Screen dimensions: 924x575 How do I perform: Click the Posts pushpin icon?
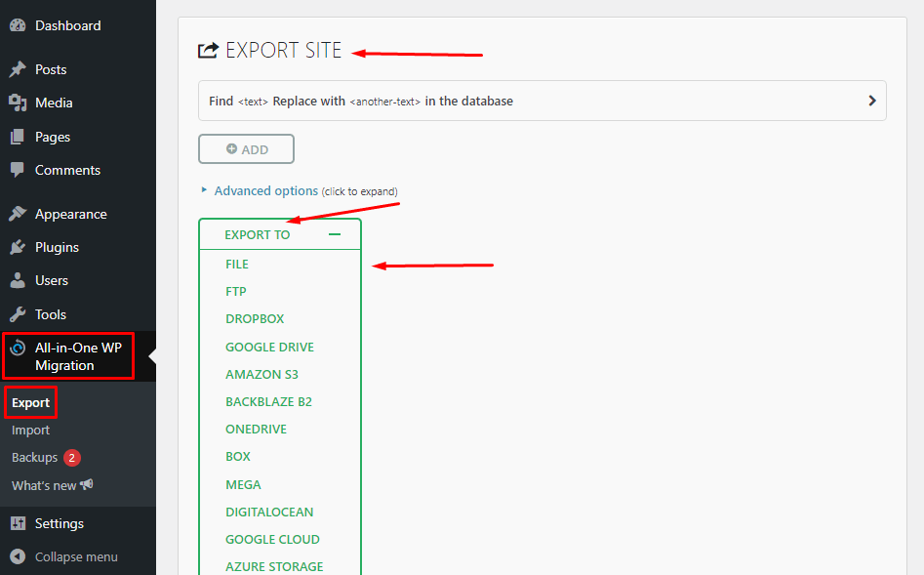click(18, 69)
